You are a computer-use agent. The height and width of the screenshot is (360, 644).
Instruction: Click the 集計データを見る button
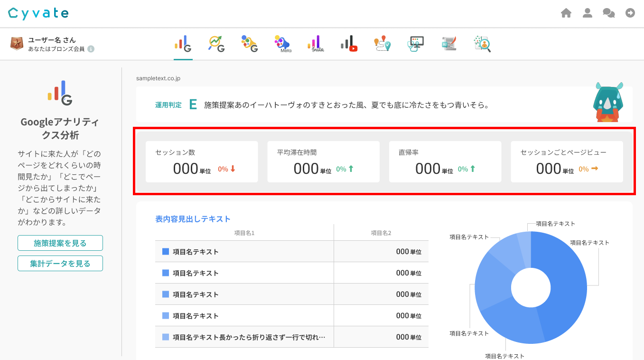60,263
